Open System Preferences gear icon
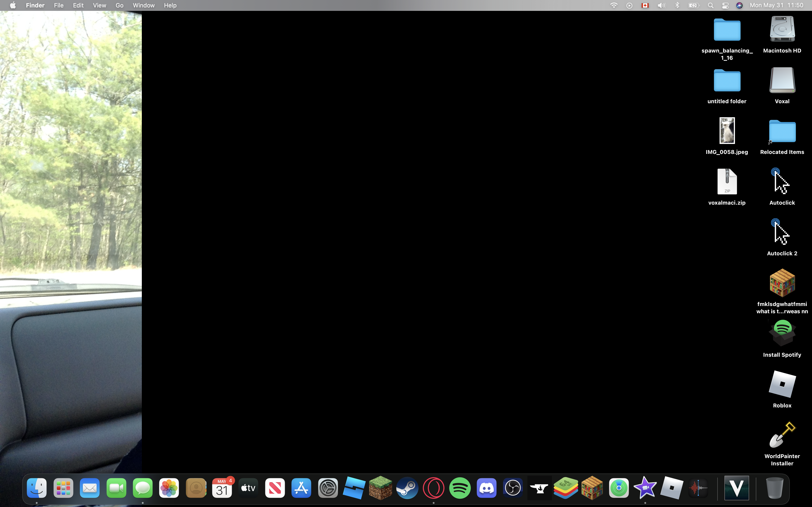Image resolution: width=812 pixels, height=507 pixels. [x=328, y=488]
